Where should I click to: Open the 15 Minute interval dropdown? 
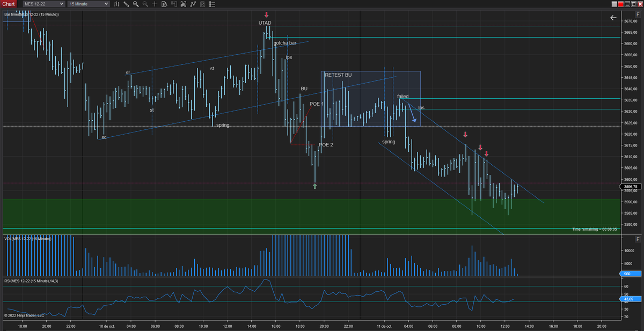[89, 4]
